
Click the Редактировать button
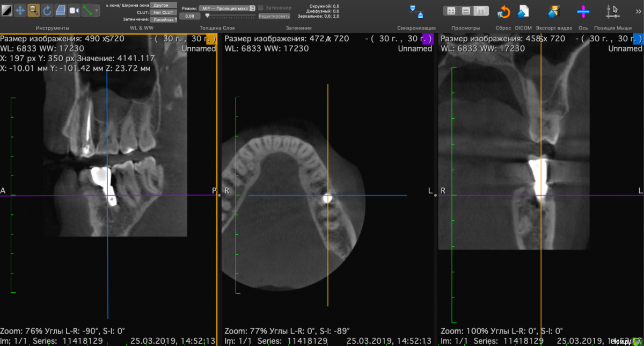point(274,16)
